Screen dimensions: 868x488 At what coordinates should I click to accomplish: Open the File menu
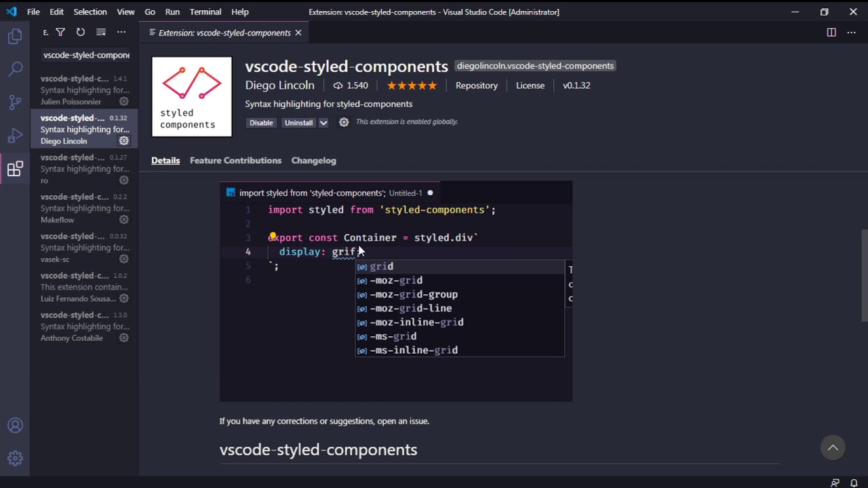(x=33, y=12)
